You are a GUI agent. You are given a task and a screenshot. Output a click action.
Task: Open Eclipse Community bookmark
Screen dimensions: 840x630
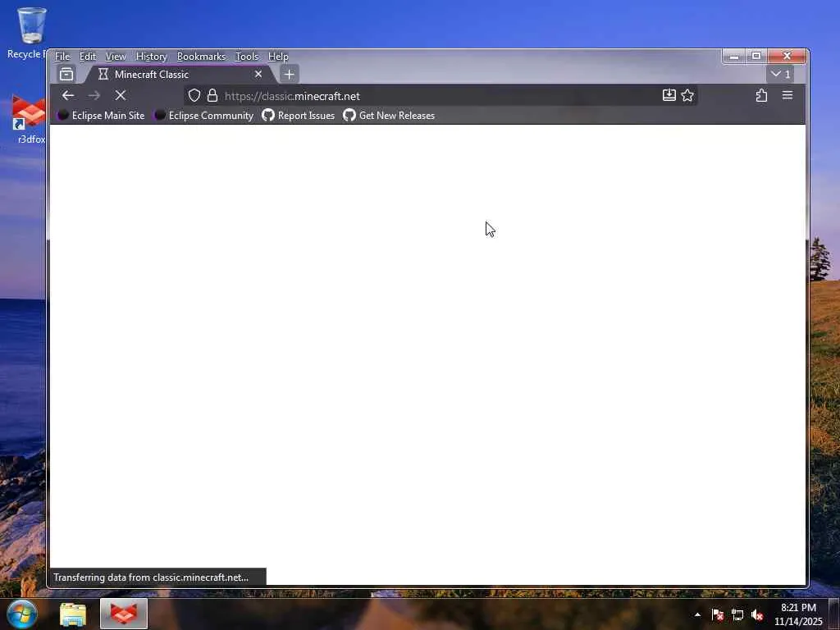pos(204,115)
